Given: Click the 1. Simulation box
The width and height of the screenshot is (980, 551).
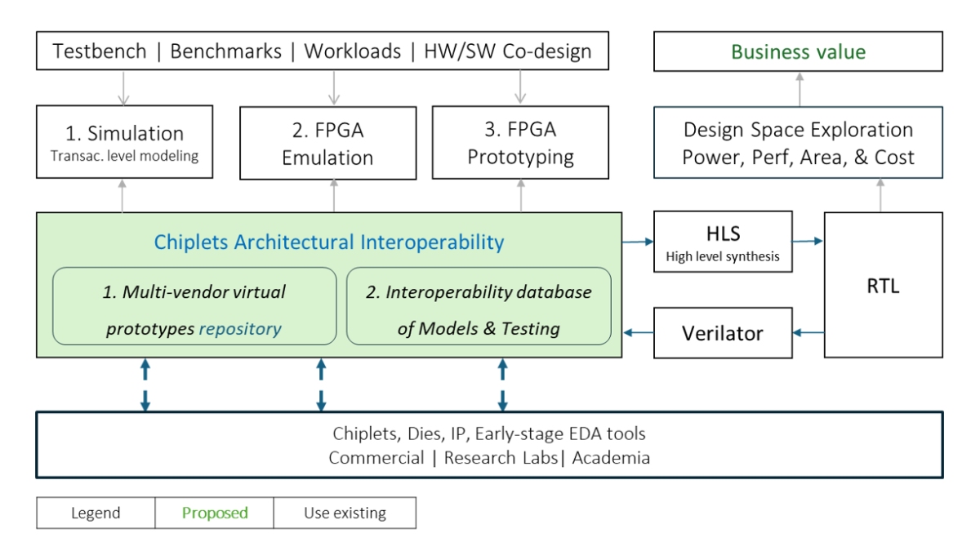Looking at the screenshot, I should click(x=124, y=142).
